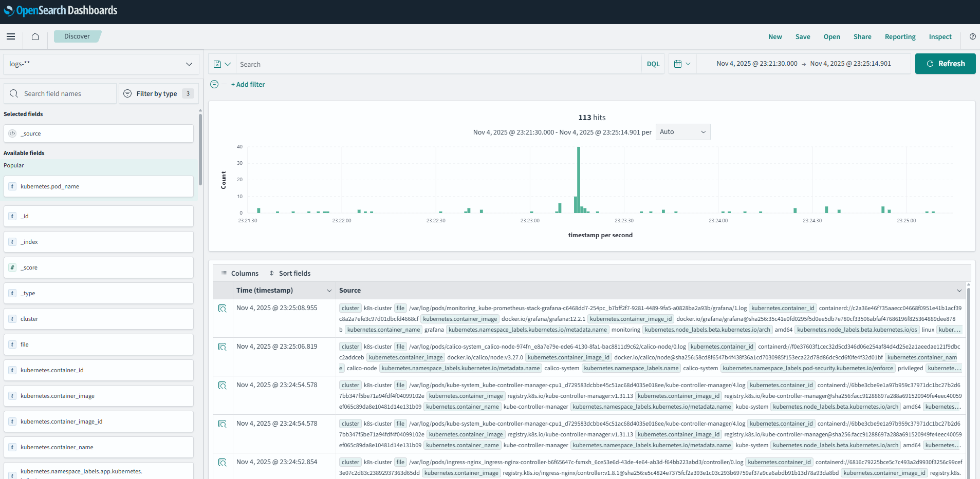
Task: Select the _source selected field
Action: pyautogui.click(x=99, y=133)
